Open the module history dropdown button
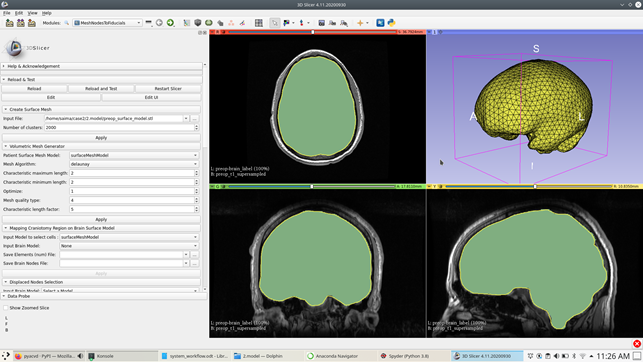This screenshot has height=362, width=643. pos(148,23)
